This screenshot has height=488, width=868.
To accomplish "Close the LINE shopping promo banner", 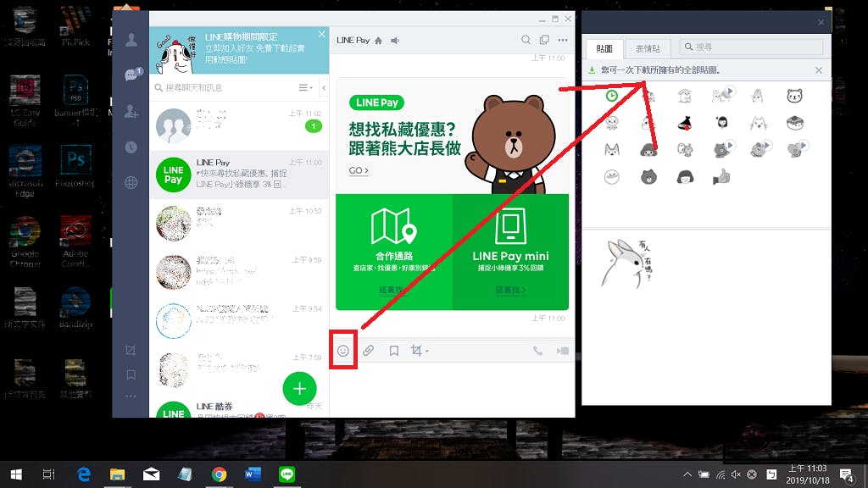I will (321, 34).
